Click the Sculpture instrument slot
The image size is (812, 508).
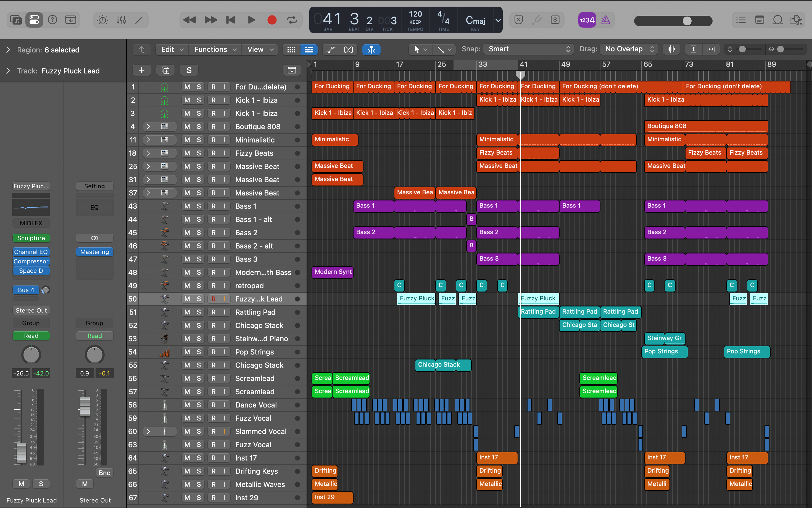31,238
